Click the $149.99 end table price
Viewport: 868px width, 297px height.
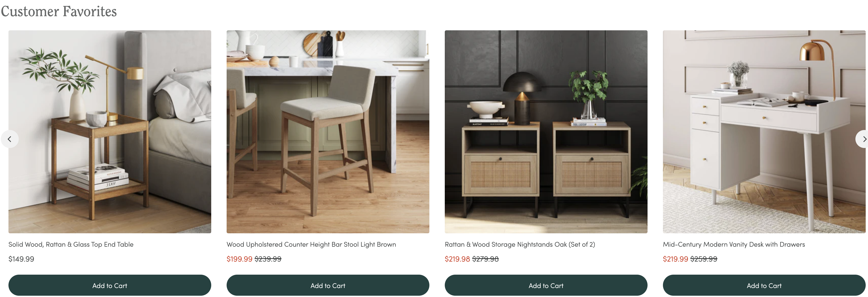(21, 259)
